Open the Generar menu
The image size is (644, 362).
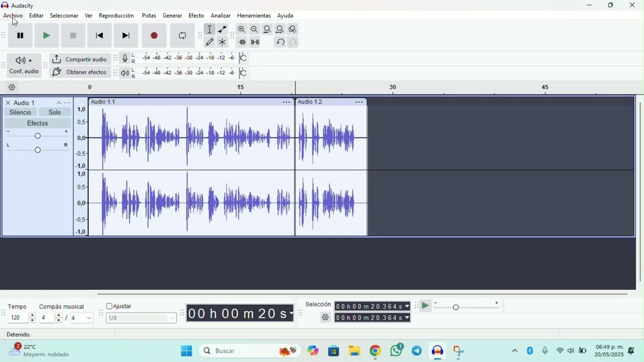[172, 16]
